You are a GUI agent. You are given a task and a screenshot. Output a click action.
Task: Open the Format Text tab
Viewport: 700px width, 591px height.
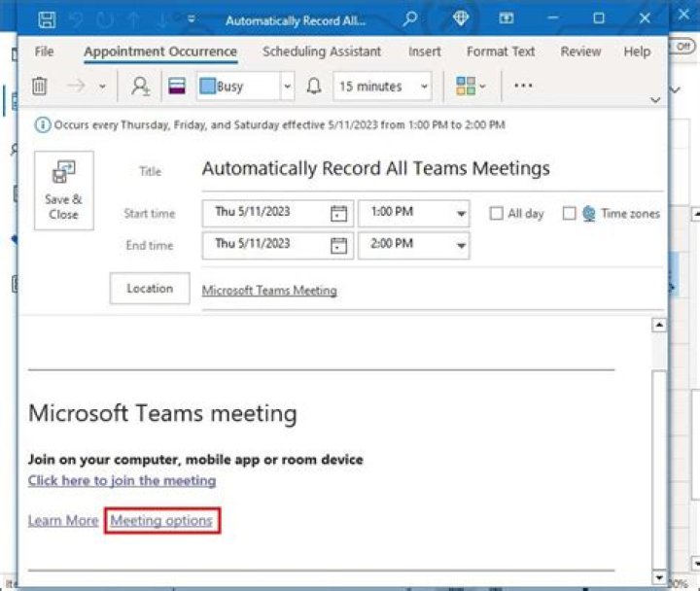click(501, 52)
